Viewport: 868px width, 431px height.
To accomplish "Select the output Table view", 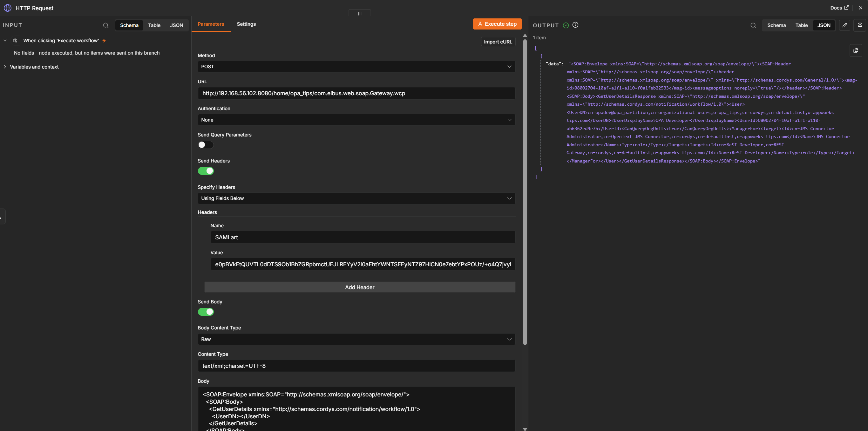I will coord(801,25).
